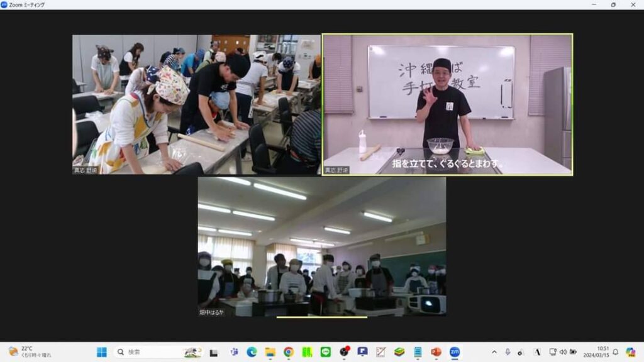Click the speaker volume icon in tray

click(x=563, y=352)
